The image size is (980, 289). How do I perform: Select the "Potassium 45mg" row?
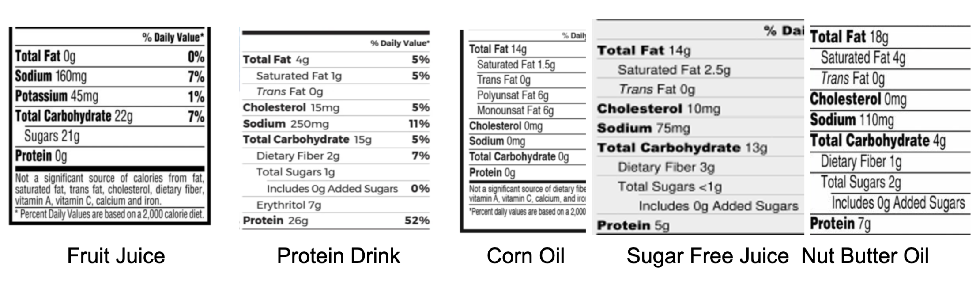click(x=57, y=96)
